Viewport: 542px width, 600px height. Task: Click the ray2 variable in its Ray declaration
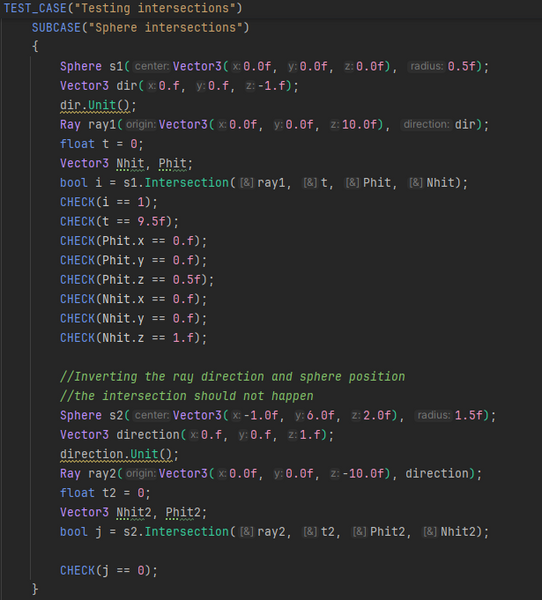tap(102, 474)
